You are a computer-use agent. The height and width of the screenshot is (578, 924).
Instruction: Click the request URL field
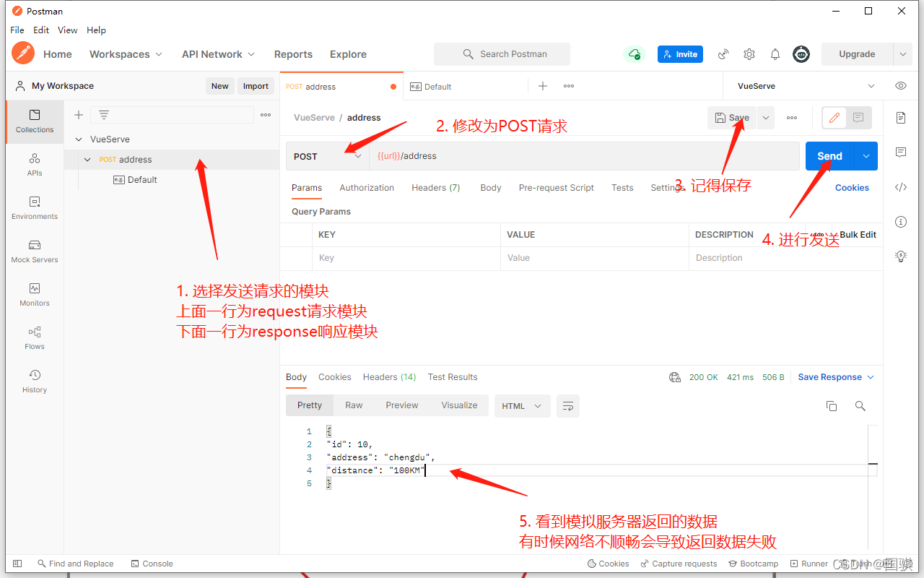583,156
